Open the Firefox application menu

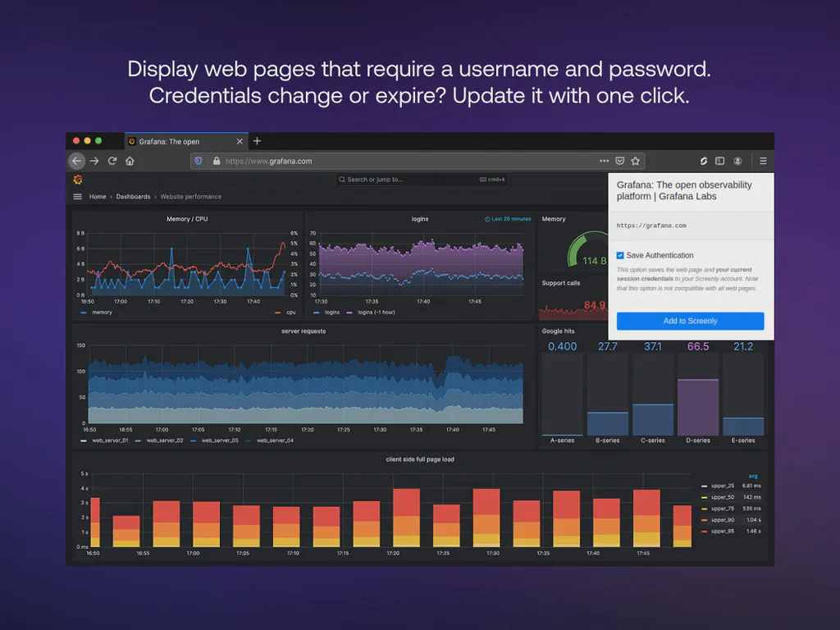[762, 161]
